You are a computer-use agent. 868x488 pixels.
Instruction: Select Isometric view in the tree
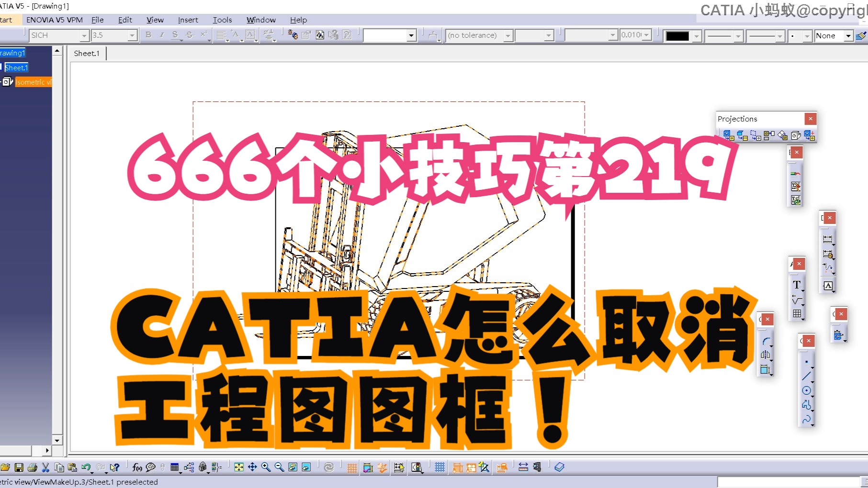34,82
